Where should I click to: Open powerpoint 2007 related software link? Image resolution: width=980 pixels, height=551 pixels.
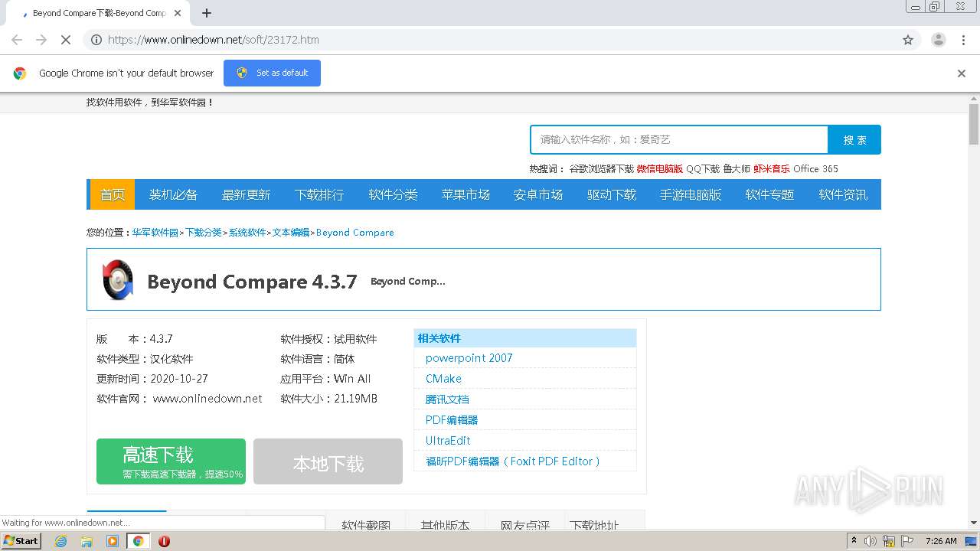(469, 358)
